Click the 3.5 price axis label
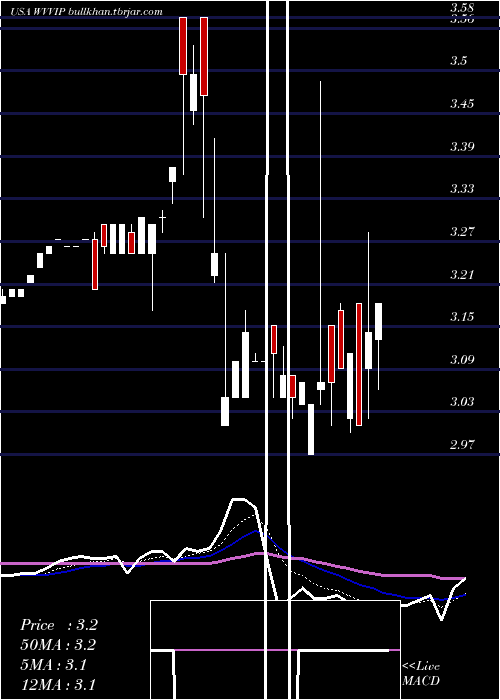Image resolution: width=500 pixels, height=700 pixels. pyautogui.click(x=458, y=61)
